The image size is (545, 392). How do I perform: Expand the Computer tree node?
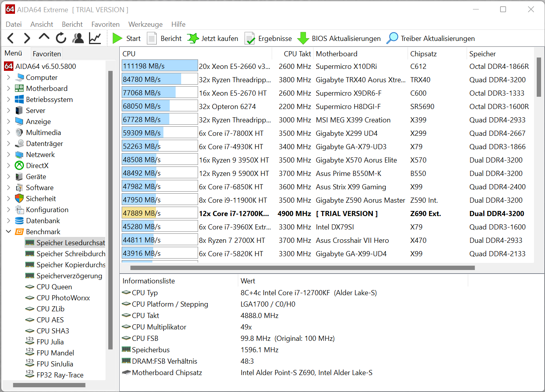[x=9, y=78]
